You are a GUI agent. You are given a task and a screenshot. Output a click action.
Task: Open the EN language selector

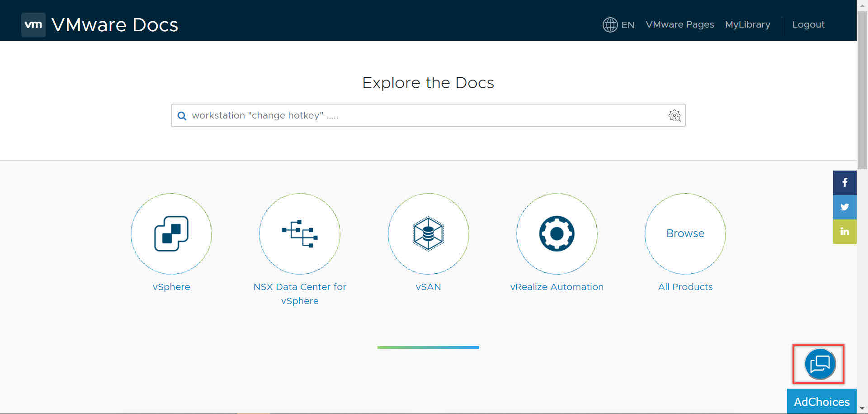(627, 25)
